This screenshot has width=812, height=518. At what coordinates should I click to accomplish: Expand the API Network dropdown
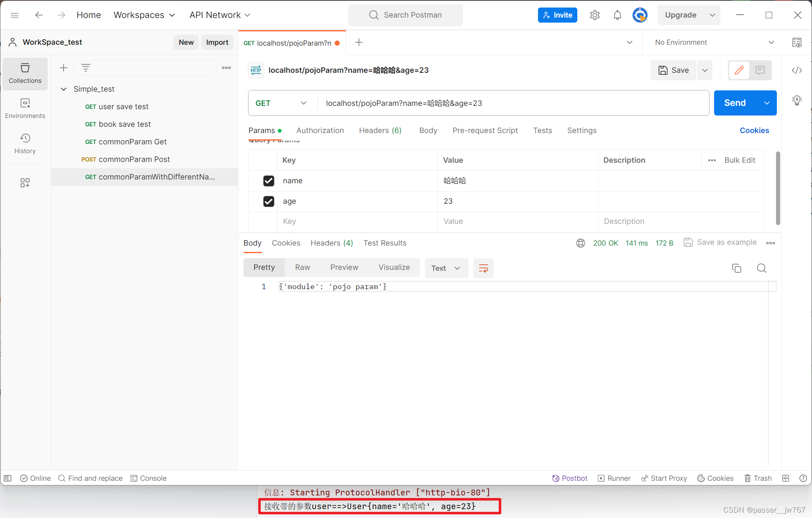220,15
